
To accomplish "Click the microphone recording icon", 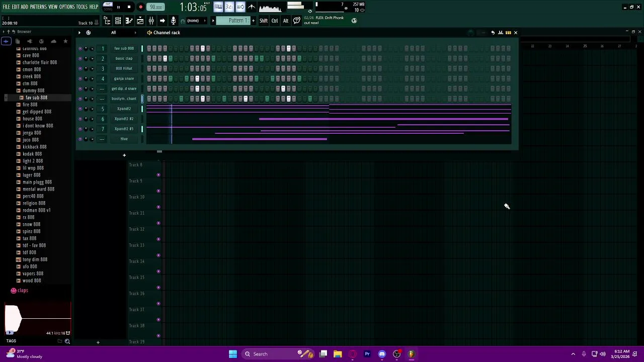I will pos(173,21).
